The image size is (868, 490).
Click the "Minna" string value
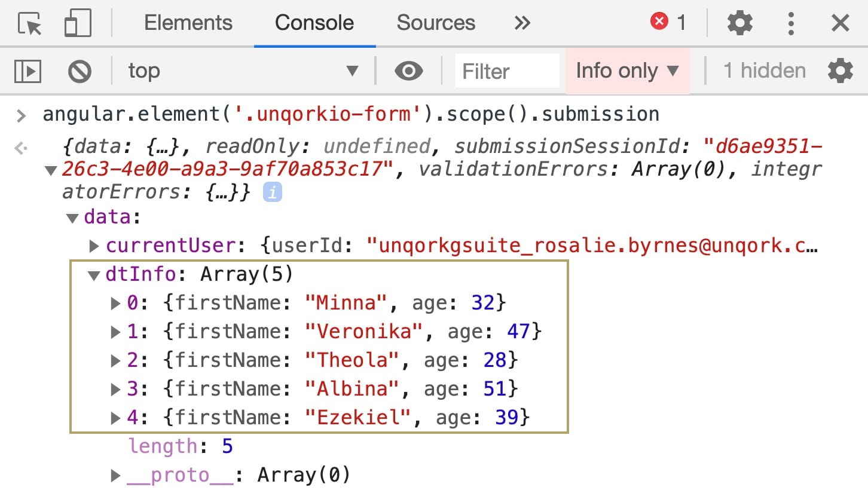point(347,303)
